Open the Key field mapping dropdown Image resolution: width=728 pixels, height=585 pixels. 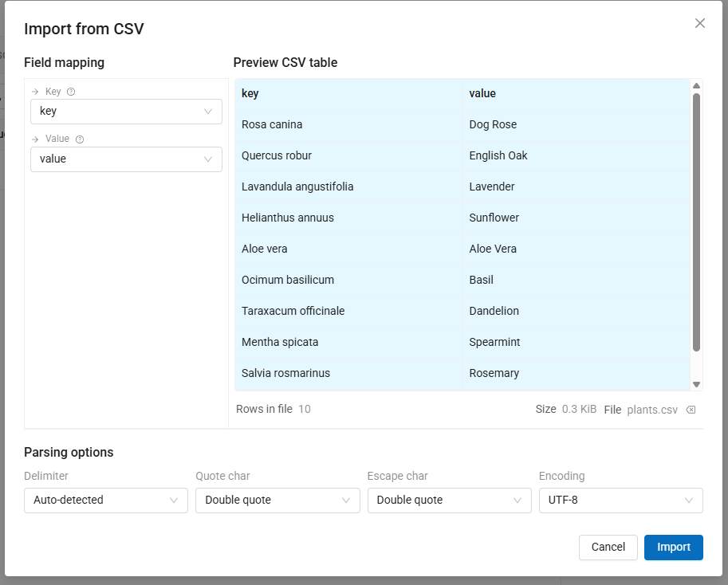pyautogui.click(x=126, y=112)
